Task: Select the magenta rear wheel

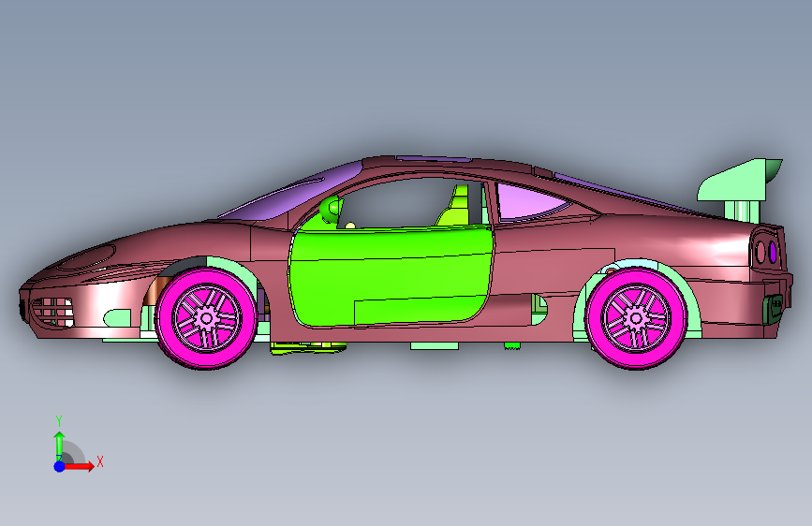Action: [637, 318]
